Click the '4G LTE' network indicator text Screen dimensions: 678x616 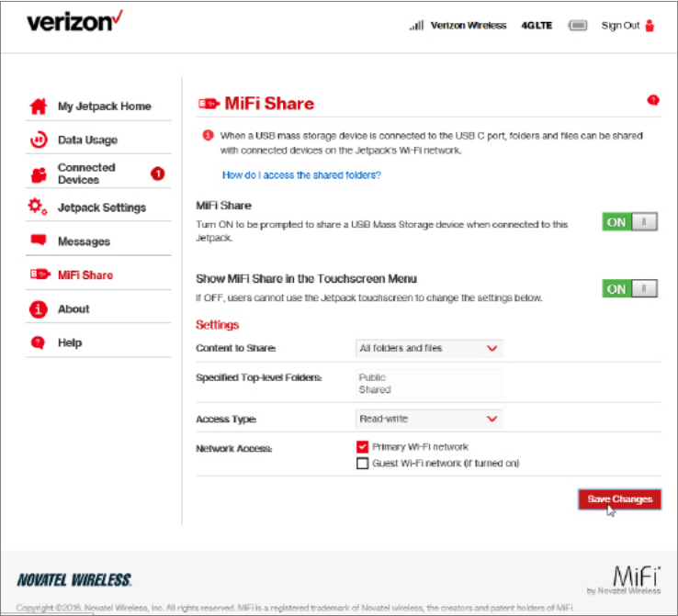point(537,26)
